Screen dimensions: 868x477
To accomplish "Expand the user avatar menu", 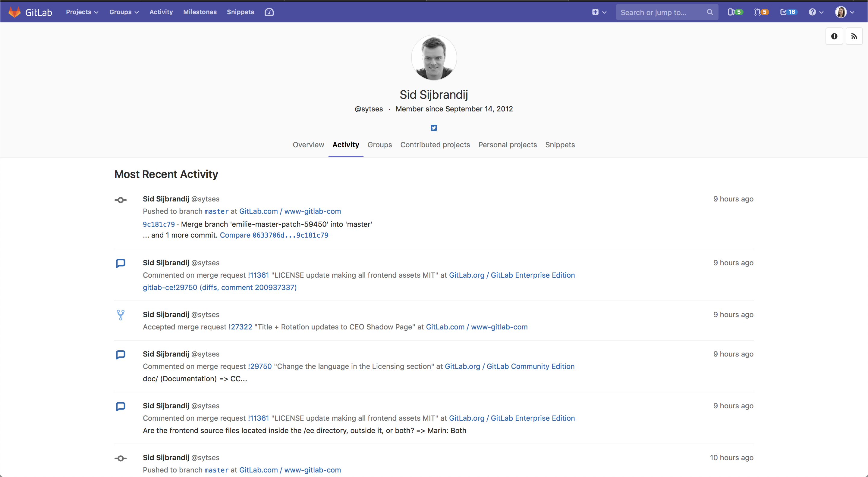I will tap(844, 12).
